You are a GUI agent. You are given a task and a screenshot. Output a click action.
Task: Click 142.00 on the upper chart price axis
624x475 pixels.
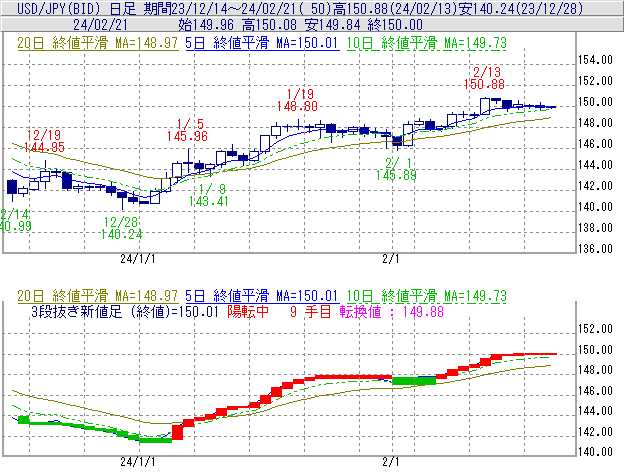click(x=595, y=186)
